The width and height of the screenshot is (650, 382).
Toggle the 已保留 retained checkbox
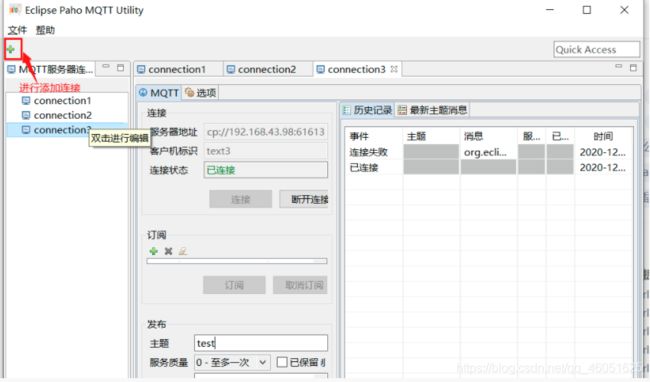point(282,363)
